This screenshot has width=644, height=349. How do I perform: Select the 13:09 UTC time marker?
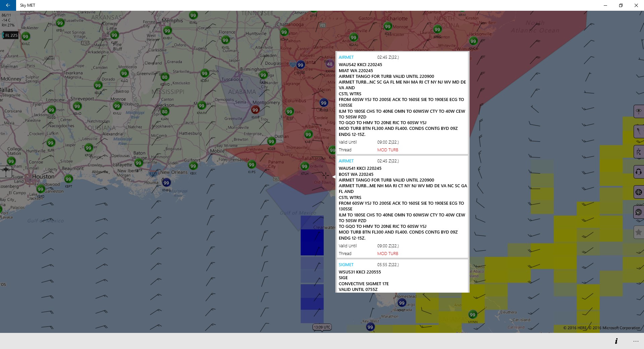pos(322,327)
